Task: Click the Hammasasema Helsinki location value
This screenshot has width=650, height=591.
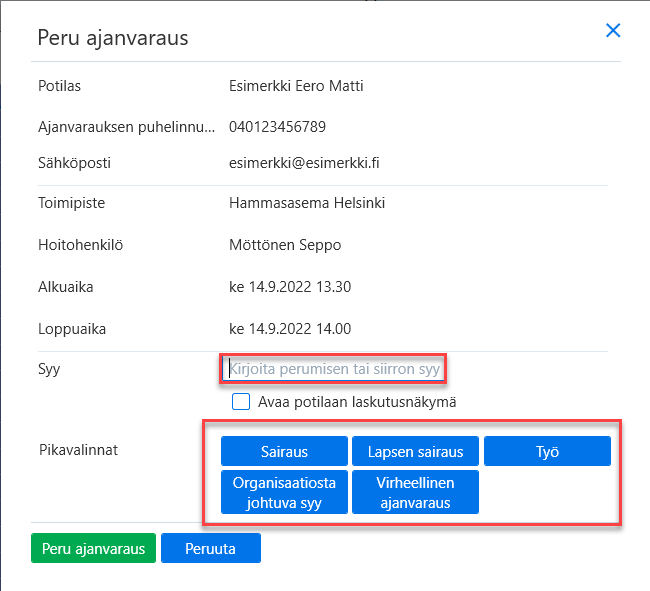Action: click(x=307, y=203)
